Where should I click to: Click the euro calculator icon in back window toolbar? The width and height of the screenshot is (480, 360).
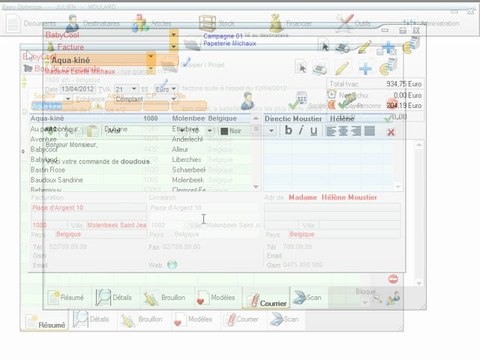(388, 67)
